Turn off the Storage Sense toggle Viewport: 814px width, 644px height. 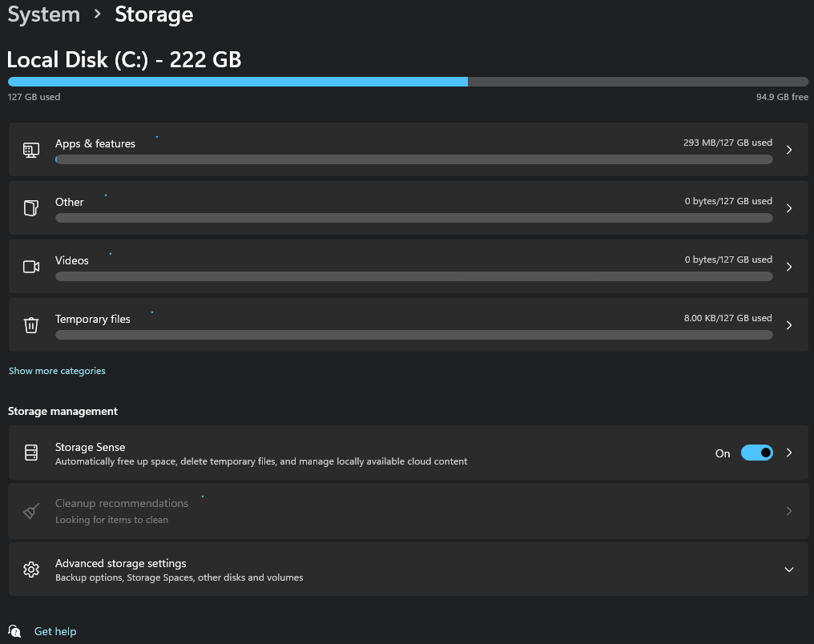tap(756, 453)
